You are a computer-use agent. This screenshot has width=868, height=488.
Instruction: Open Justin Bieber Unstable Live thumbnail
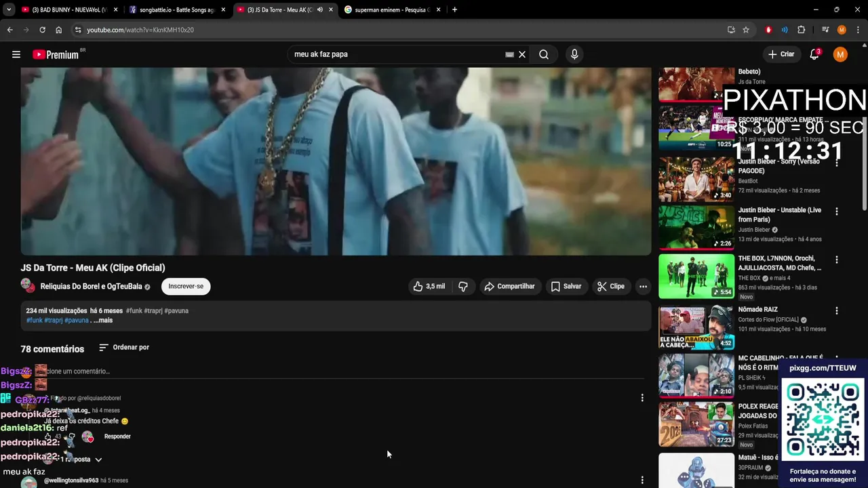point(696,228)
